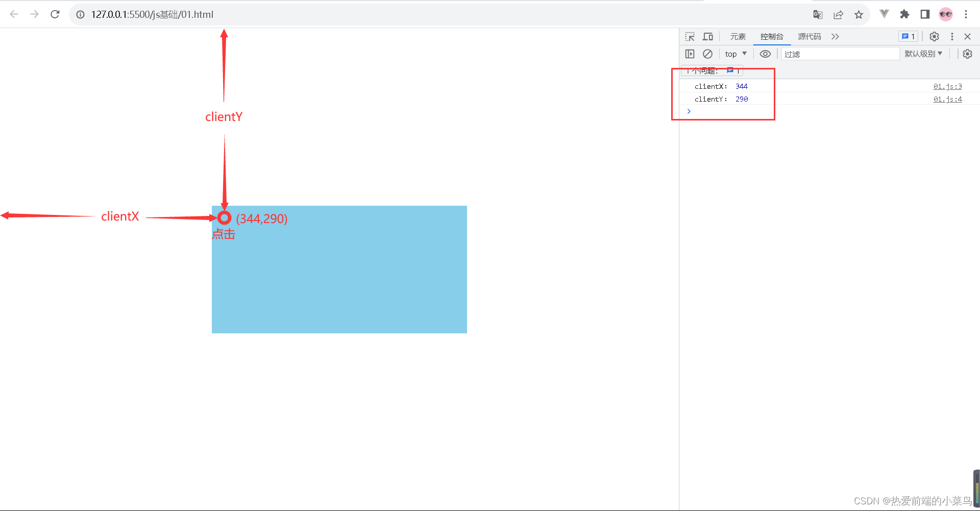Switch to the 控制台 tab
This screenshot has width=980, height=511.
pyautogui.click(x=772, y=37)
